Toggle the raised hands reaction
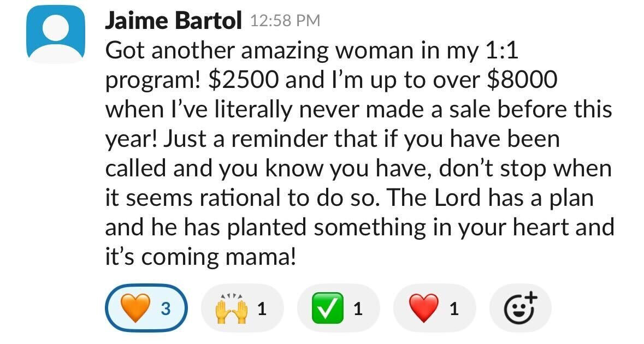 click(242, 308)
